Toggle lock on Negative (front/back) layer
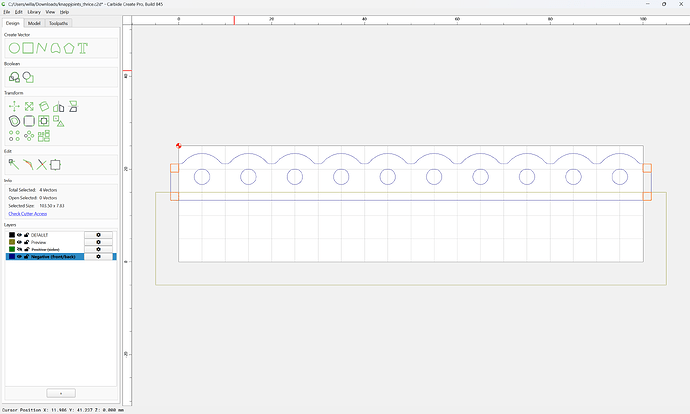The width and height of the screenshot is (690, 414). (x=26, y=256)
